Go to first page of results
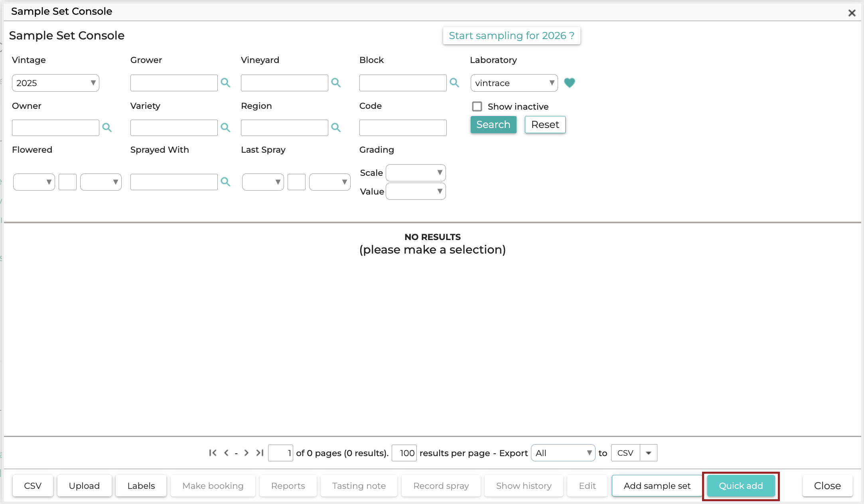Image resolution: width=864 pixels, height=504 pixels. pos(213,453)
